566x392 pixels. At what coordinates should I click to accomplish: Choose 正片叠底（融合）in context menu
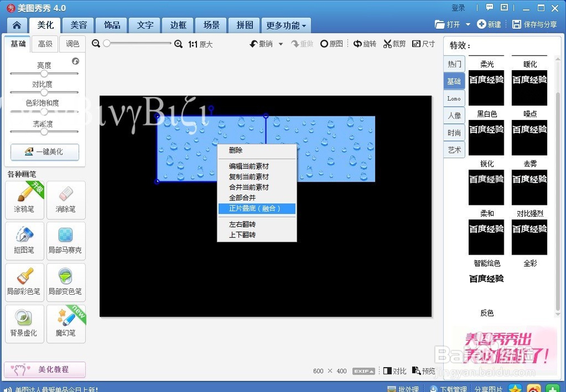point(256,208)
